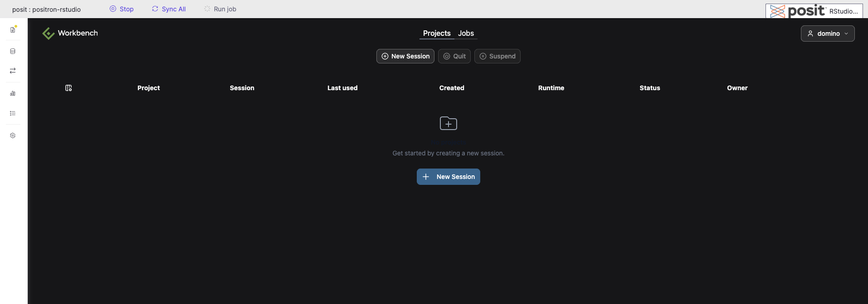Image resolution: width=868 pixels, height=304 pixels.
Task: Click the blue New Session button
Action: (449, 177)
